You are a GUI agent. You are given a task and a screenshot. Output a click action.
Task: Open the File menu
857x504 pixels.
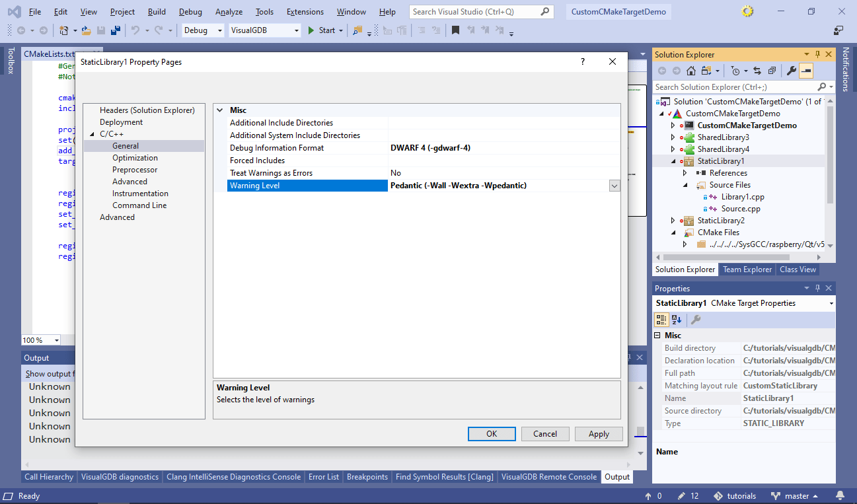click(x=35, y=12)
